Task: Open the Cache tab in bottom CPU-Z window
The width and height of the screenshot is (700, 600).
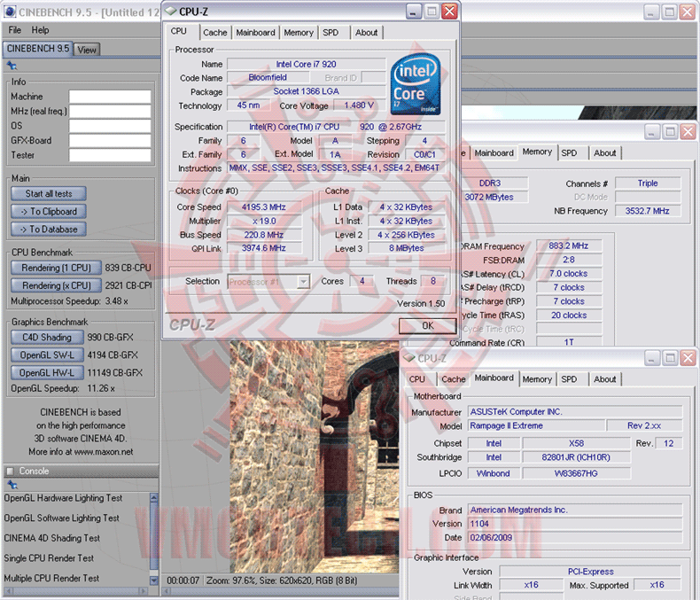Action: tap(454, 379)
